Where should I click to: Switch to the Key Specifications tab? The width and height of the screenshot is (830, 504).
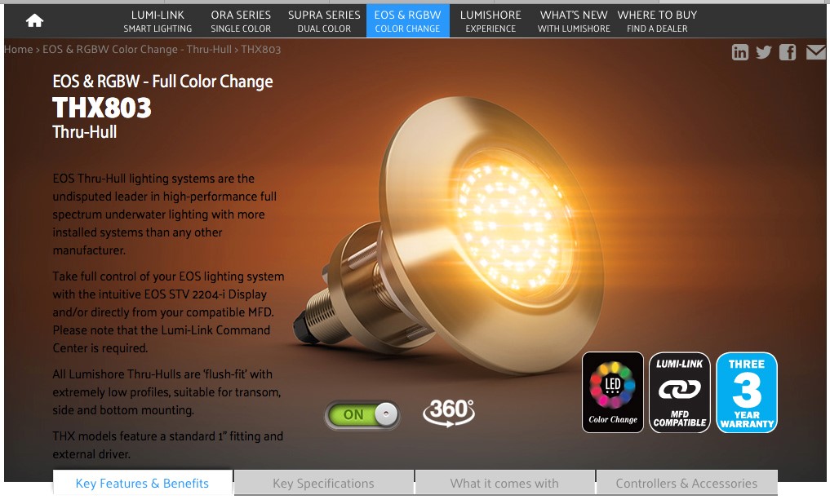coord(323,483)
